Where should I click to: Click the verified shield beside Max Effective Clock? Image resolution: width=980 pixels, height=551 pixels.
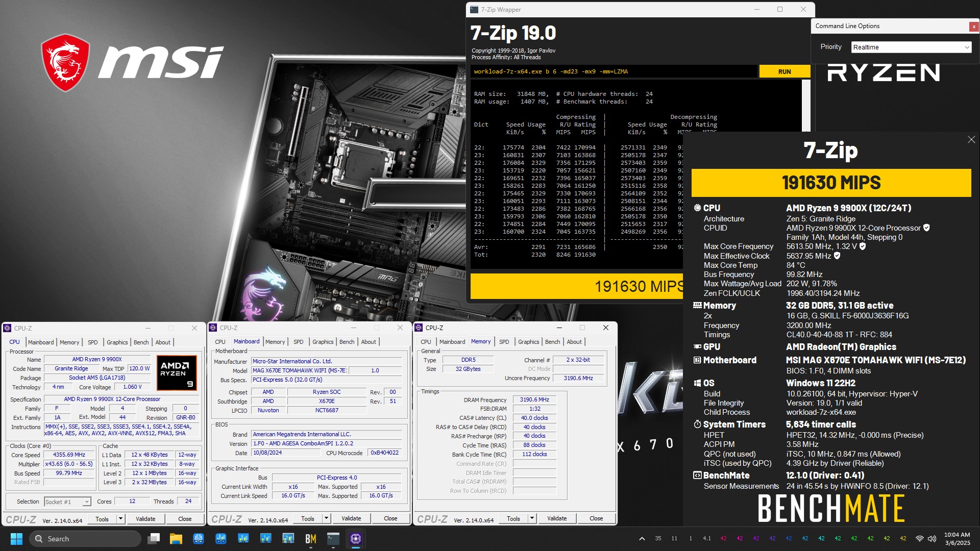coord(837,256)
